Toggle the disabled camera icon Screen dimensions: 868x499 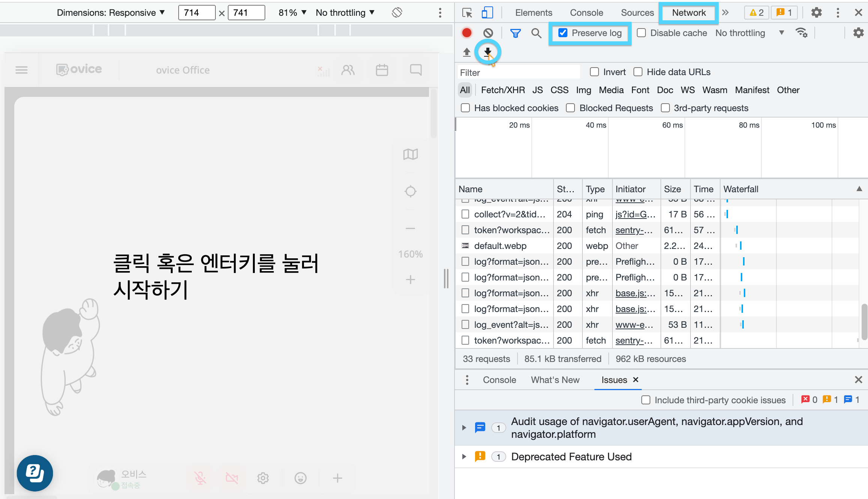tap(232, 478)
